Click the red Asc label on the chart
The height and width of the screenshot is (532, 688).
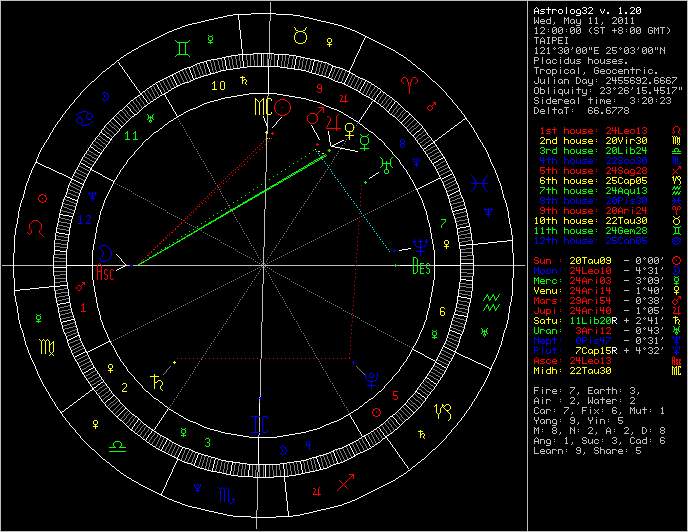[x=106, y=271]
